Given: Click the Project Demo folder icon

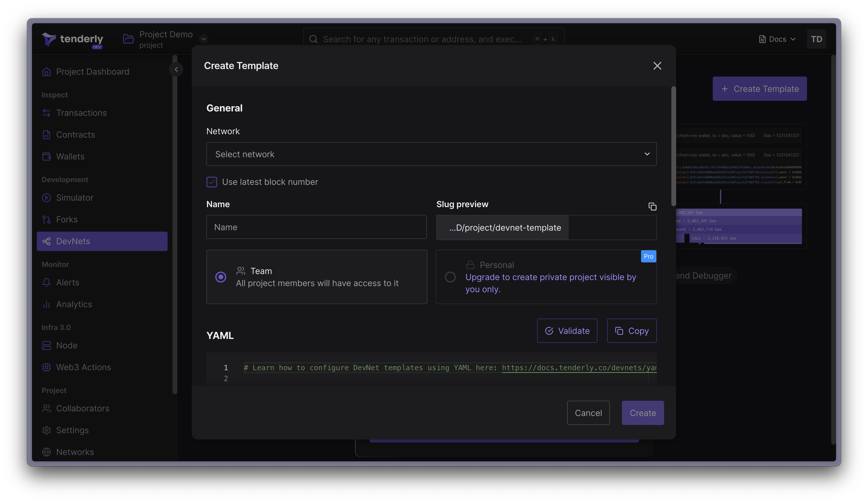Looking at the screenshot, I should pos(128,39).
